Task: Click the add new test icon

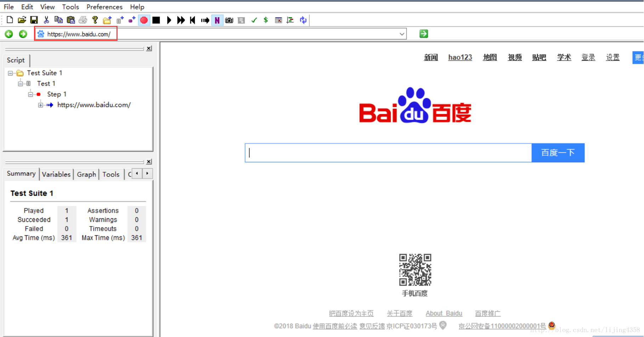Action: point(120,20)
